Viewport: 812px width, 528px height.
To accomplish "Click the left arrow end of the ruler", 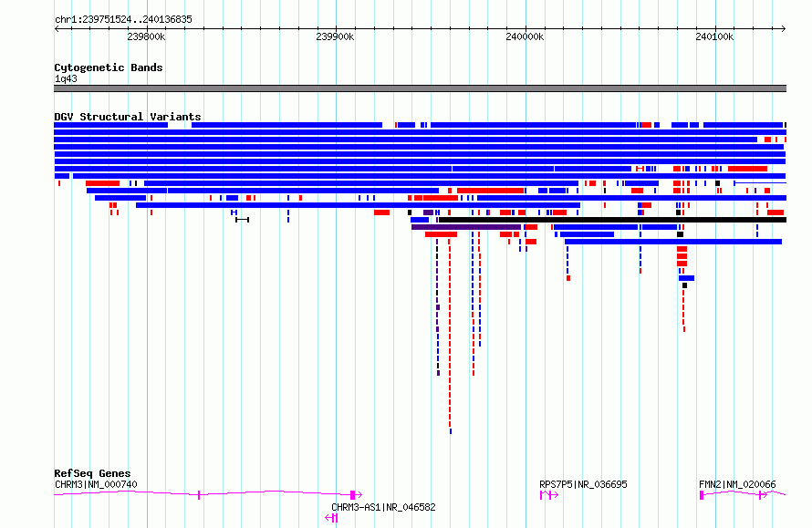I will tap(57, 29).
